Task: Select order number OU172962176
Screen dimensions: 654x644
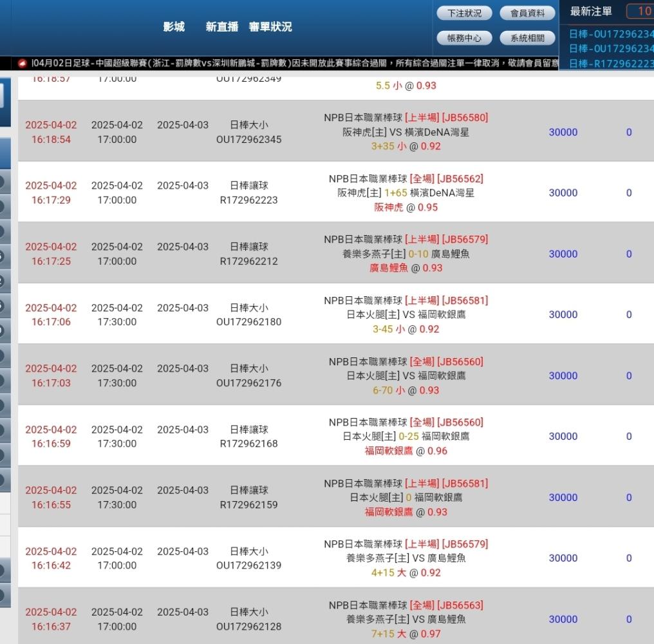Action: (248, 383)
